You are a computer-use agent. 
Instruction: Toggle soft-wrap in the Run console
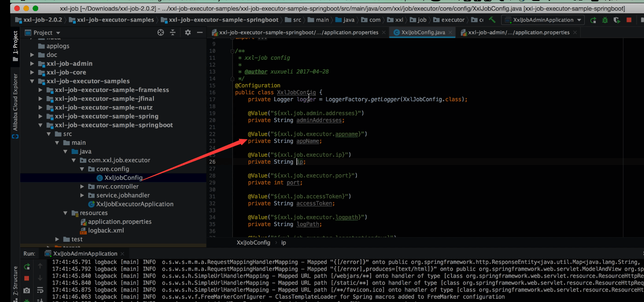40,291
